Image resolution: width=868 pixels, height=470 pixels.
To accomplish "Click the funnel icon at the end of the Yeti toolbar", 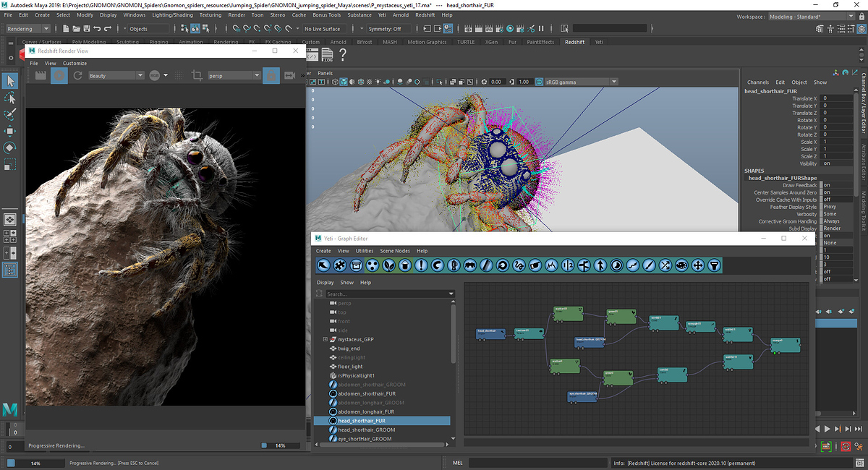I will click(713, 265).
